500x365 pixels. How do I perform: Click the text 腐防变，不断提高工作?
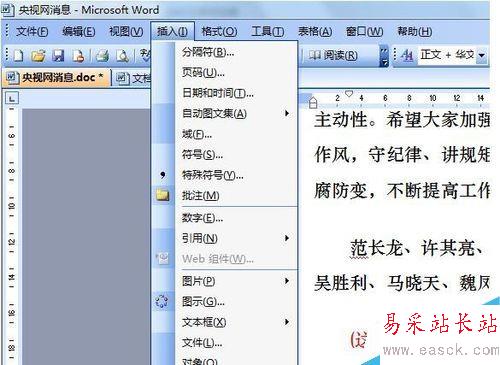point(402,190)
